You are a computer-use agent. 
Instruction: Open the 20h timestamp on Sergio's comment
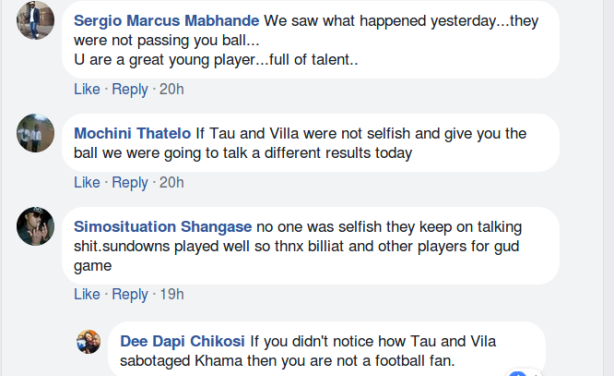pyautogui.click(x=172, y=89)
